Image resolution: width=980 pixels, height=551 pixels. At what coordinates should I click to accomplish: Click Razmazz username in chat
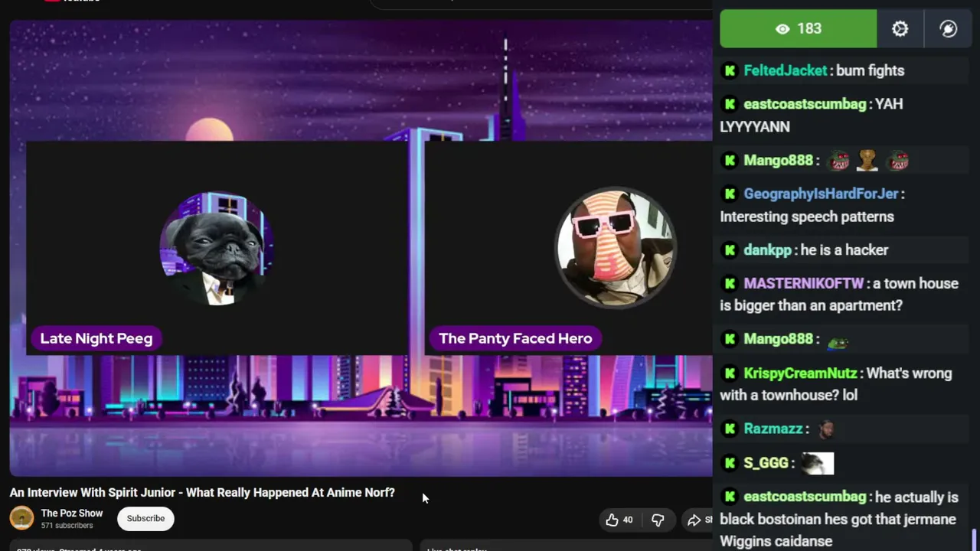coord(773,429)
